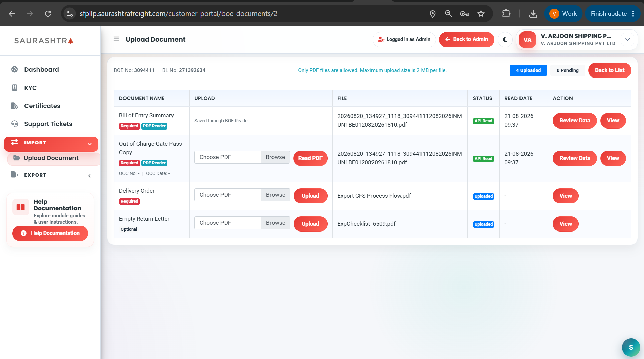Click Browse for Out of Charge-Gate Pass Copy
Viewport: 644px width, 359px height.
275,157
